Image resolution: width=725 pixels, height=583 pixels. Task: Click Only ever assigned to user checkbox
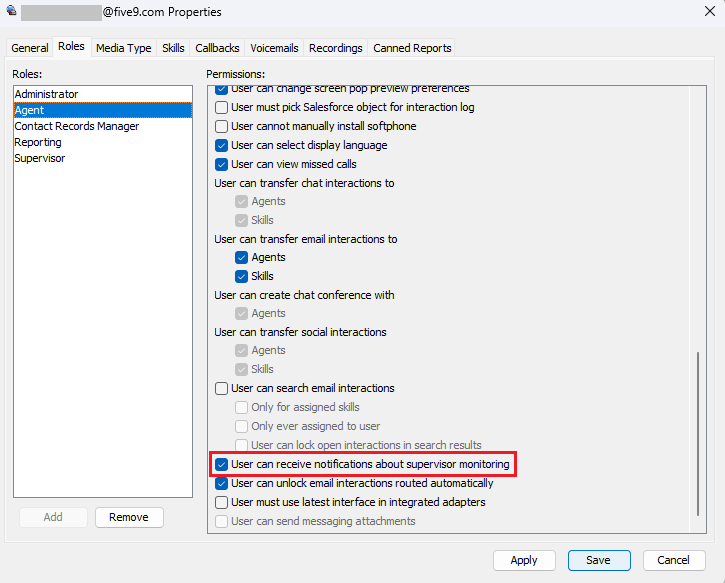pos(241,426)
